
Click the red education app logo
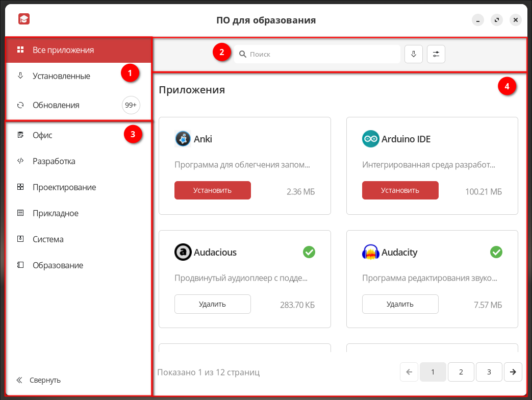click(24, 20)
